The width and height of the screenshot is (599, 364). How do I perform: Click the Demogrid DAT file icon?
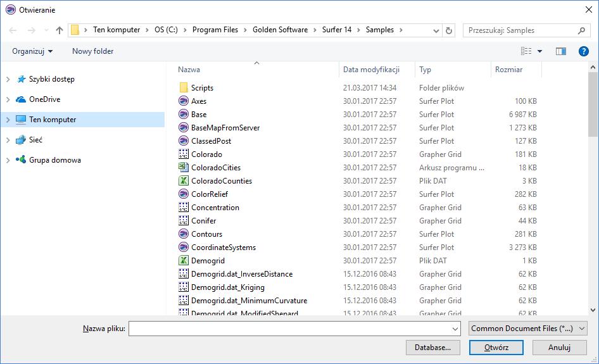click(x=184, y=260)
